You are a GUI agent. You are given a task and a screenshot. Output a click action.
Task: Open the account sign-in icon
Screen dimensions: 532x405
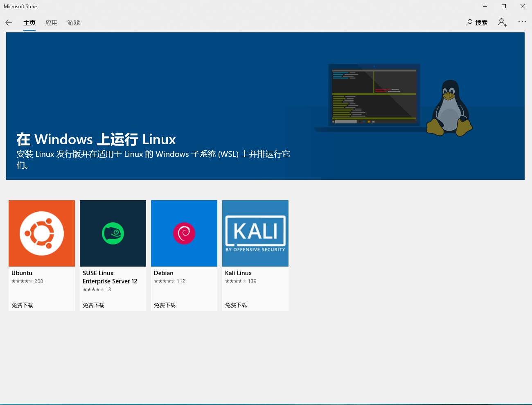(503, 23)
